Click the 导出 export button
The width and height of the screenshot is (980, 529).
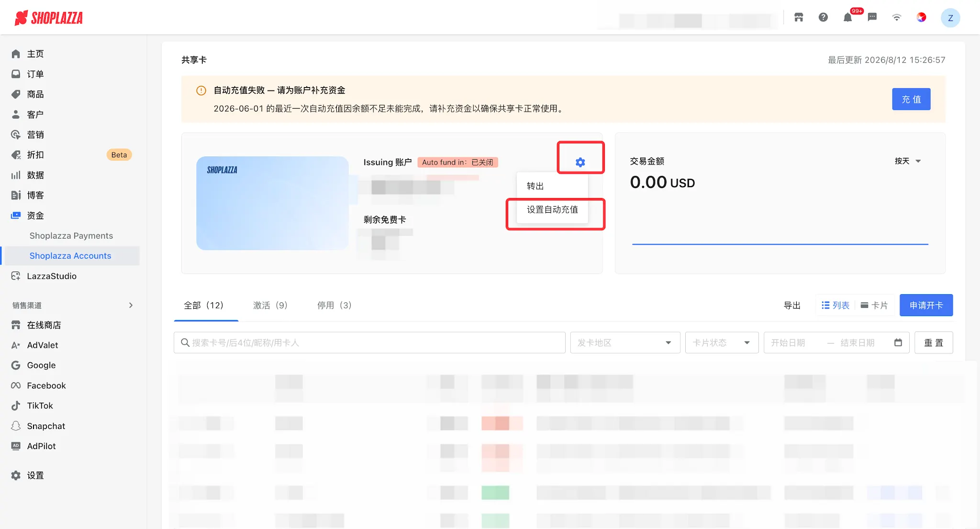(x=792, y=305)
